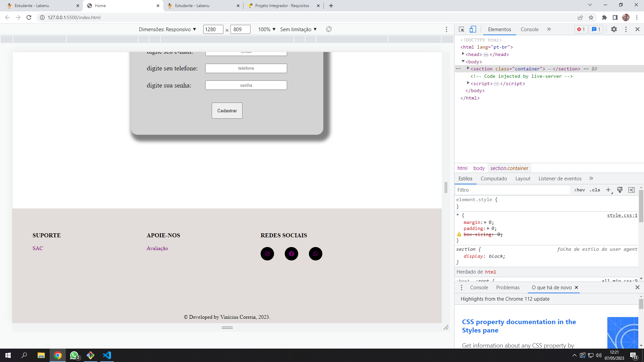Open the error counter showing 1 error

[581, 29]
